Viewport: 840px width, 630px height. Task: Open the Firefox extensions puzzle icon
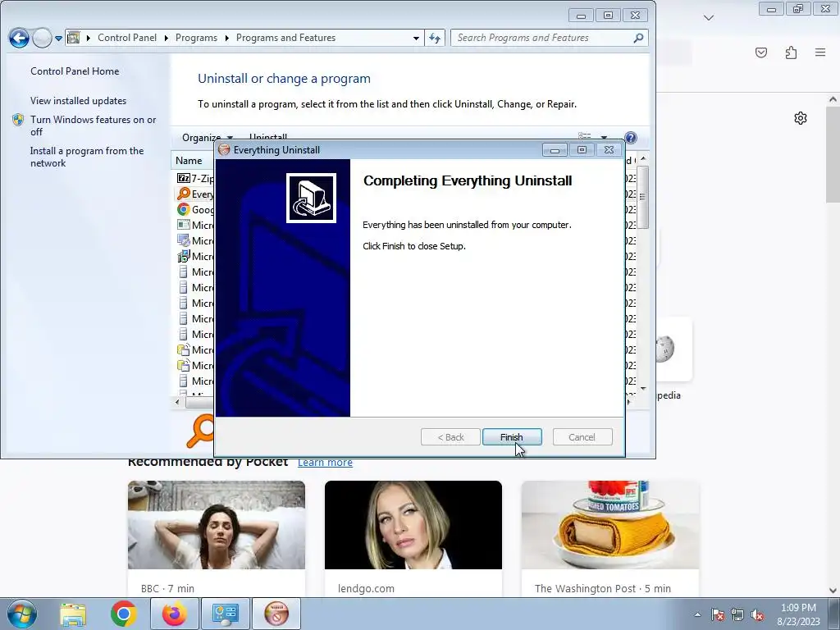[x=791, y=52]
